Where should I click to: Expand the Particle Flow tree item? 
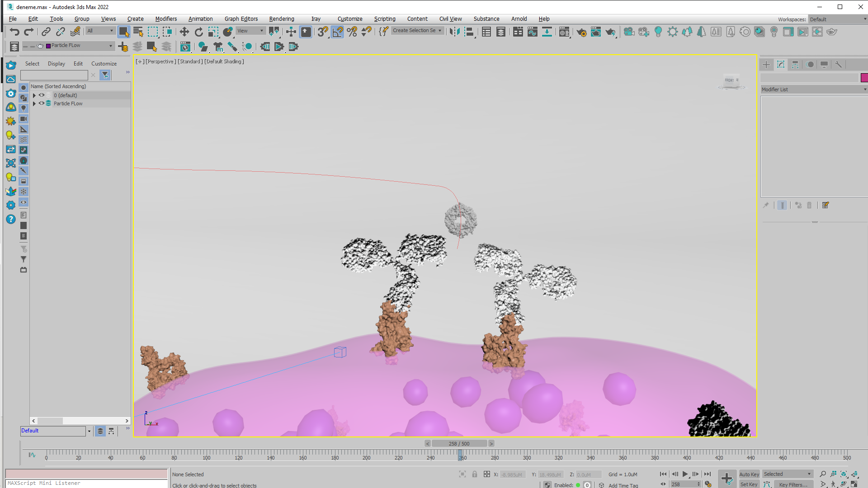click(34, 103)
